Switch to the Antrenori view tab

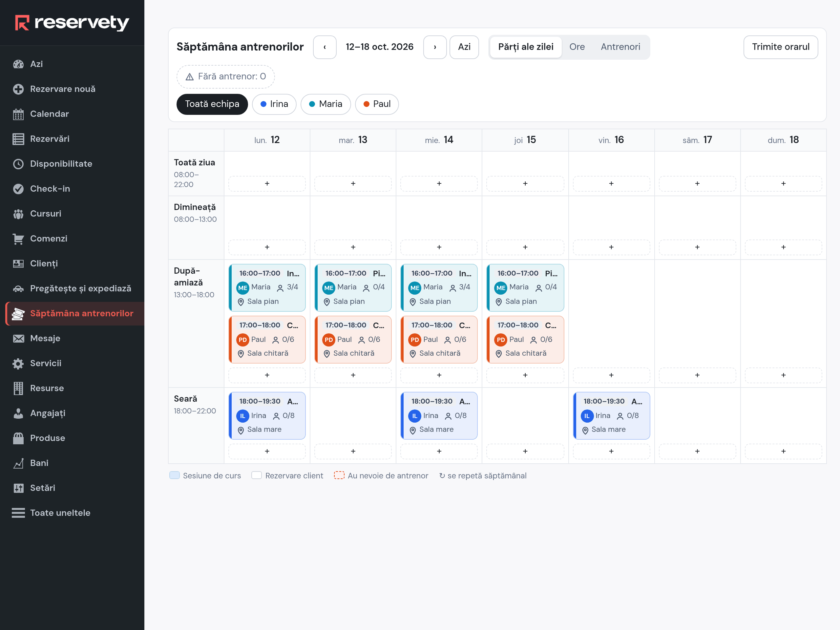pos(620,47)
